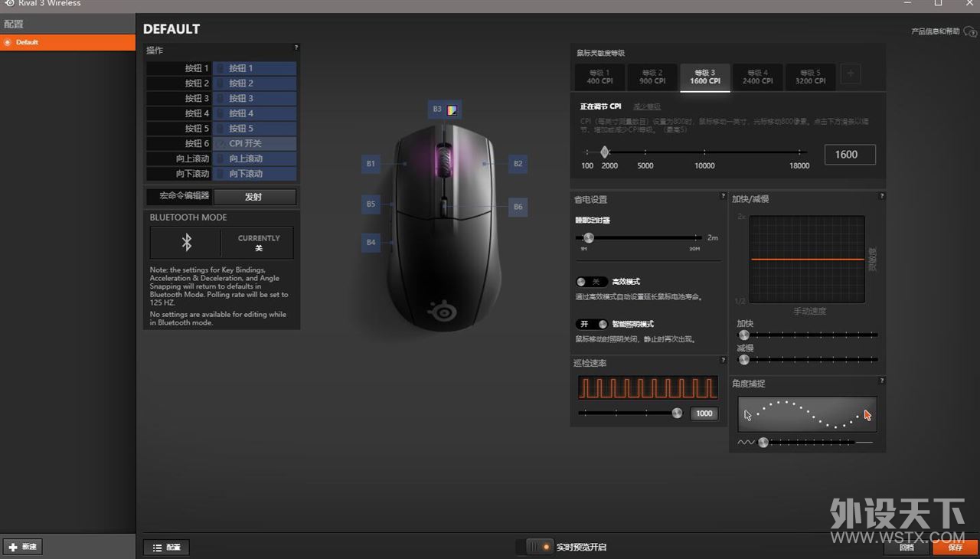Click the angle snapping wave icon
Image resolution: width=980 pixels, height=559 pixels.
[746, 442]
